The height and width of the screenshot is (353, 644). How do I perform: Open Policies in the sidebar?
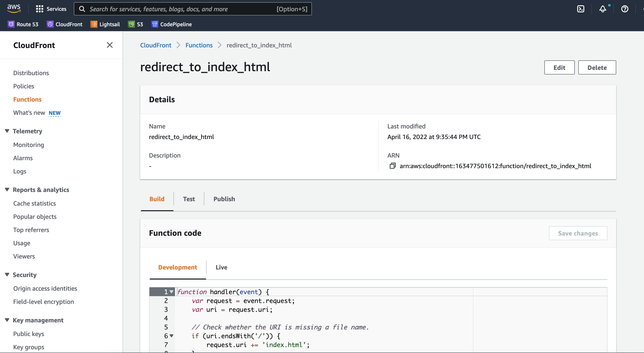pyautogui.click(x=24, y=86)
